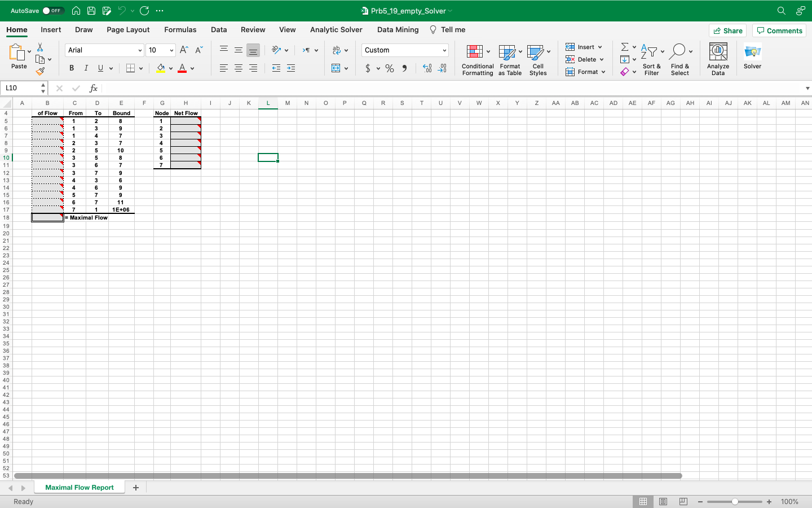This screenshot has height=508, width=812.
Task: Click Tell me search field
Action: click(448, 30)
